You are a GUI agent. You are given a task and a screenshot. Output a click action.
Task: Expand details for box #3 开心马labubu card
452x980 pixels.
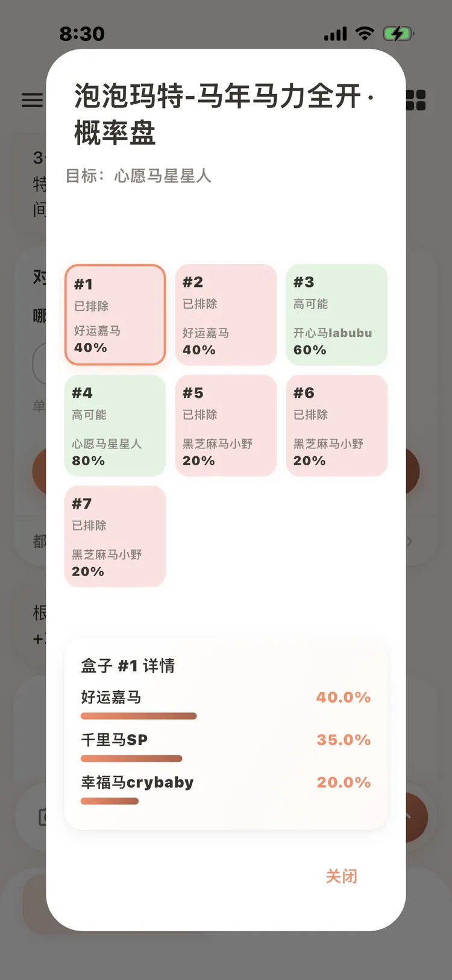[x=336, y=315]
